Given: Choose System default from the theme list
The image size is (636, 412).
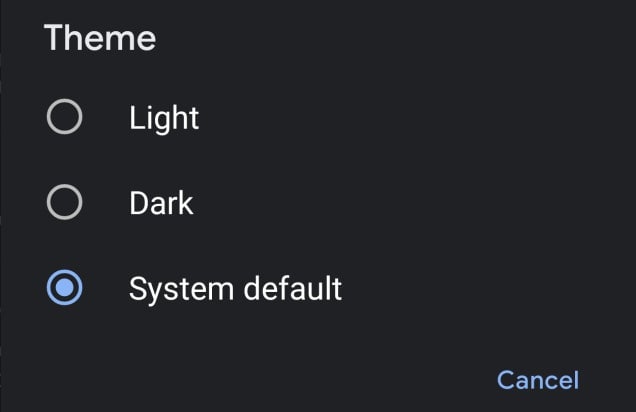Looking at the screenshot, I should [x=235, y=289].
